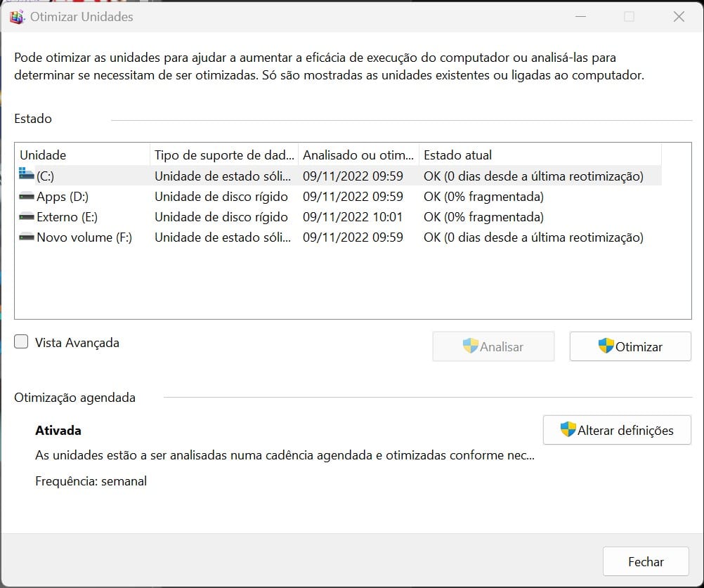Select the (C:) row status OK text
The width and height of the screenshot is (704, 588).
coord(533,176)
